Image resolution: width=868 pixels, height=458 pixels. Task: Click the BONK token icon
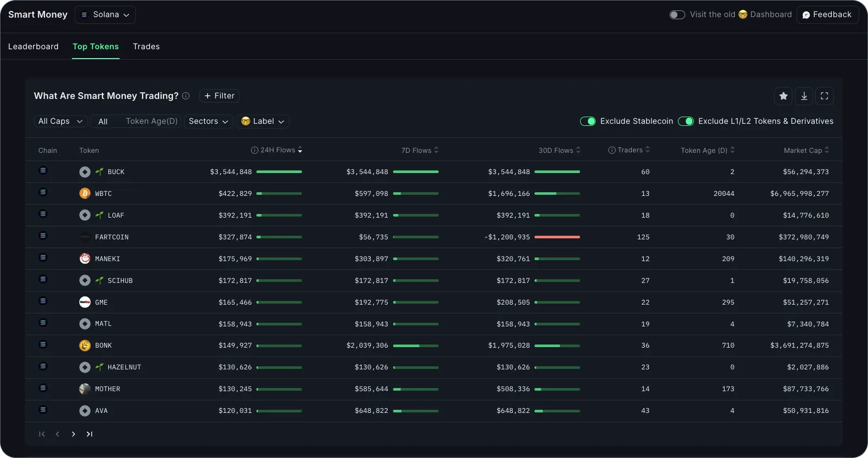click(85, 346)
